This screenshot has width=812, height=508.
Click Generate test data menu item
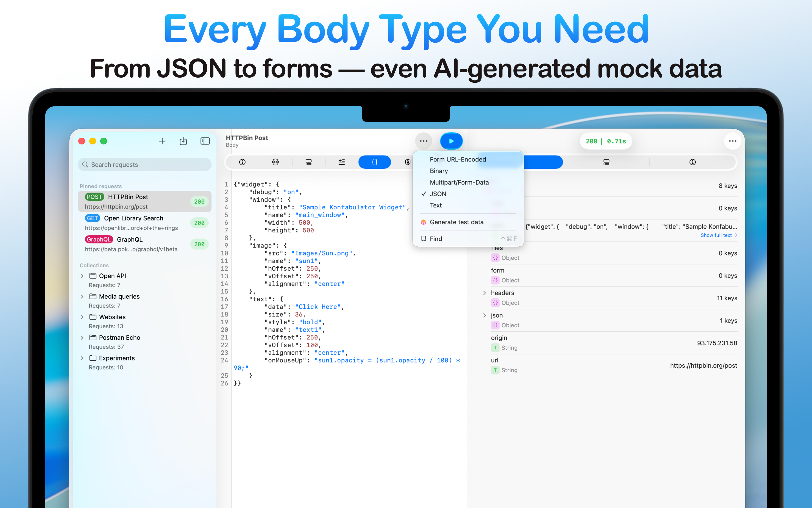(x=456, y=222)
